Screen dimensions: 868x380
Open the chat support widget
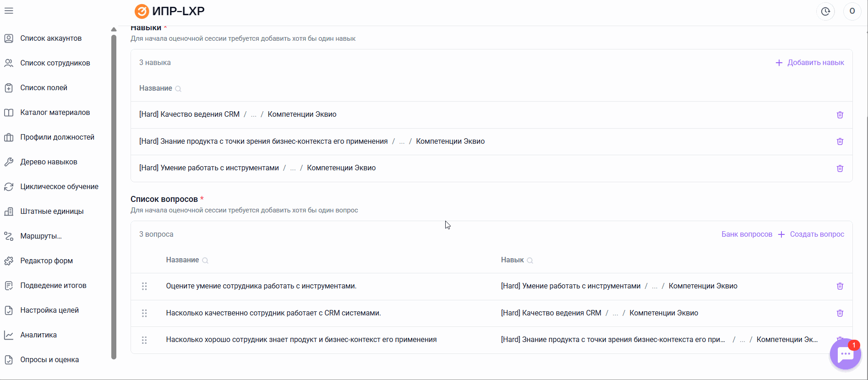[845, 354]
